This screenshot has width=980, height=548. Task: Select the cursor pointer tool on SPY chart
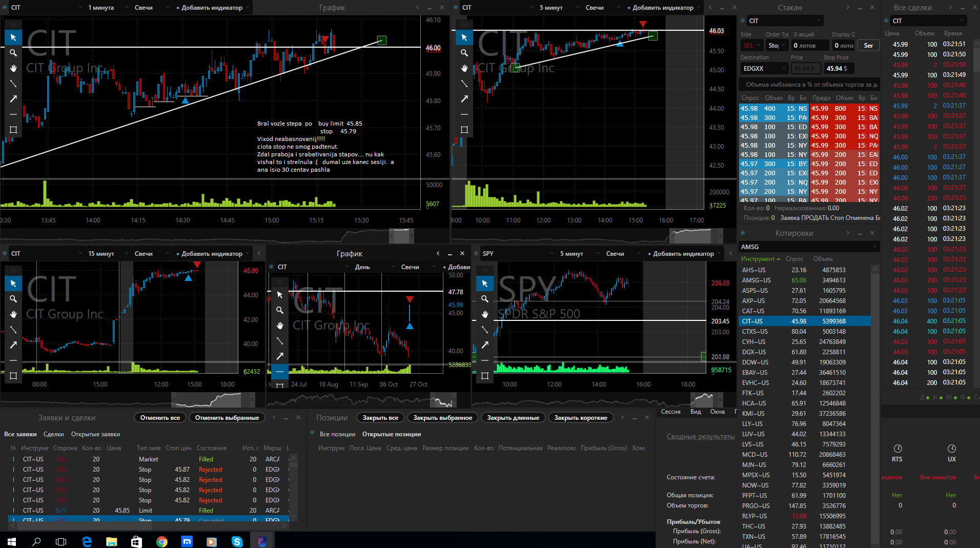(485, 283)
